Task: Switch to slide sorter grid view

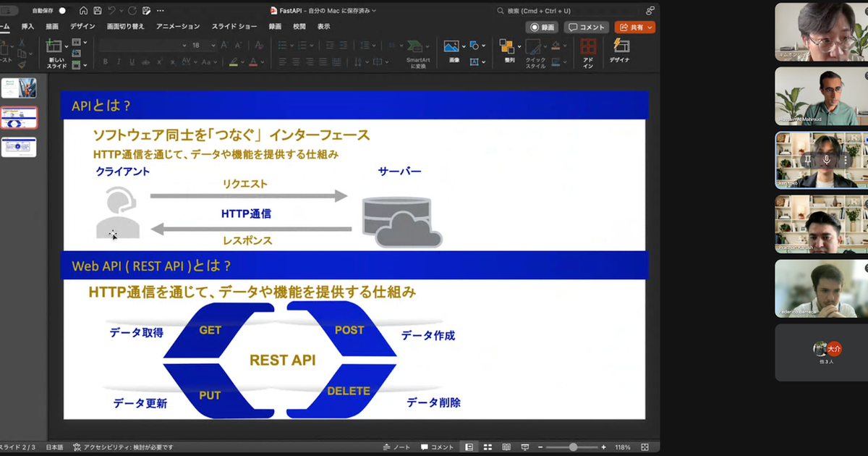Action: pos(488,447)
